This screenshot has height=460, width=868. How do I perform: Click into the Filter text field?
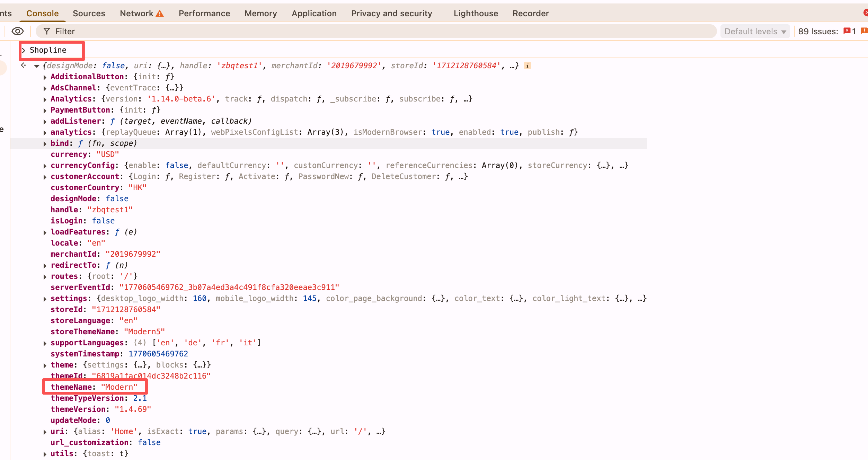pyautogui.click(x=346, y=32)
